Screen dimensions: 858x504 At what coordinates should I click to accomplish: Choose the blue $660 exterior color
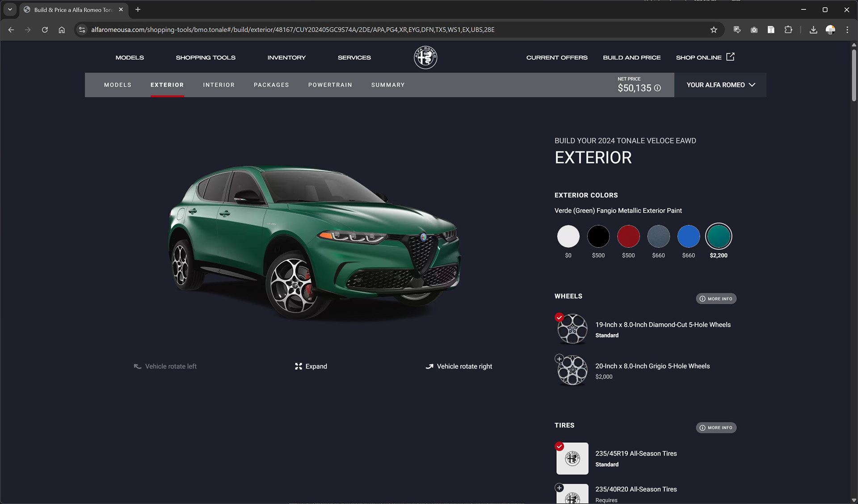pos(688,236)
